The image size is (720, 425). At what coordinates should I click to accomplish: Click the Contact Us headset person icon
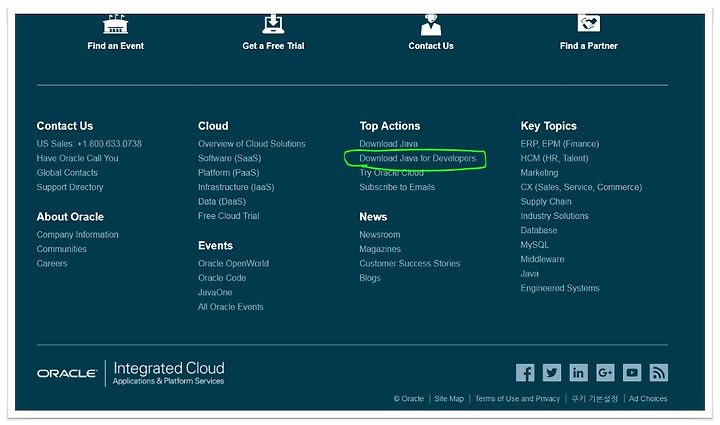431,24
